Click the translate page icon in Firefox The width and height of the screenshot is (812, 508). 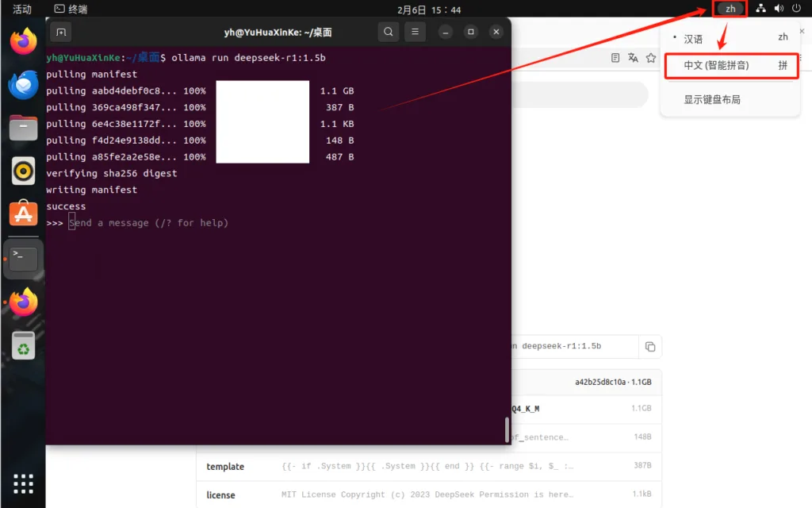point(633,57)
